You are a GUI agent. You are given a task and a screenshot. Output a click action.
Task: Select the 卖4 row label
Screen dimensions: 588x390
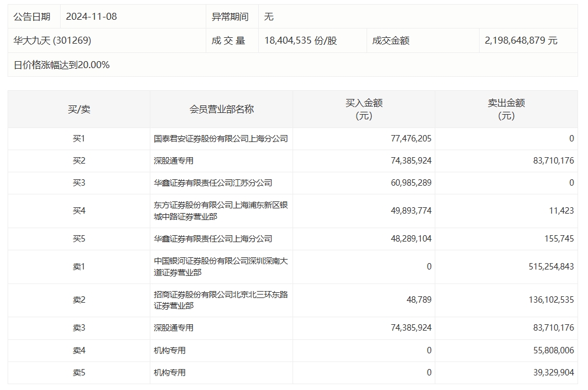click(79, 351)
